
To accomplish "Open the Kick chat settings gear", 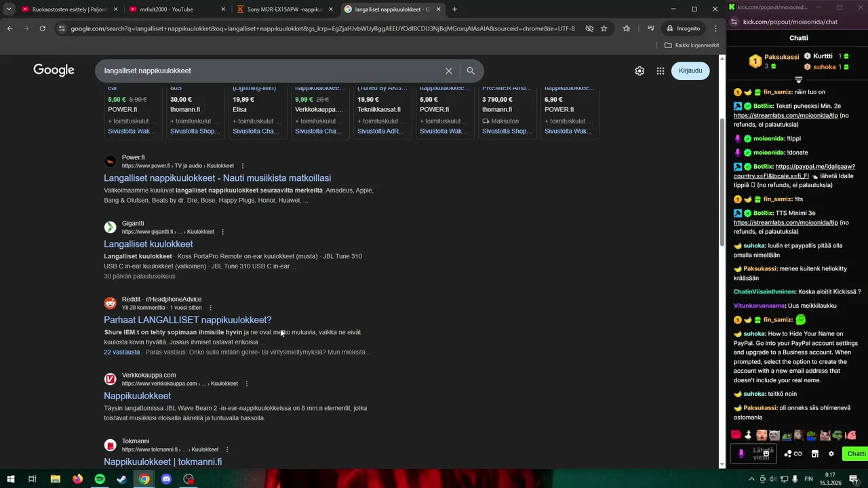I will coord(831,453).
